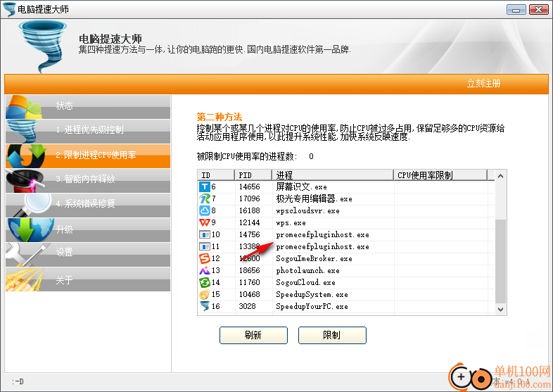
Task: Click the 屏幕识文.exe process icon
Action: tap(205, 186)
